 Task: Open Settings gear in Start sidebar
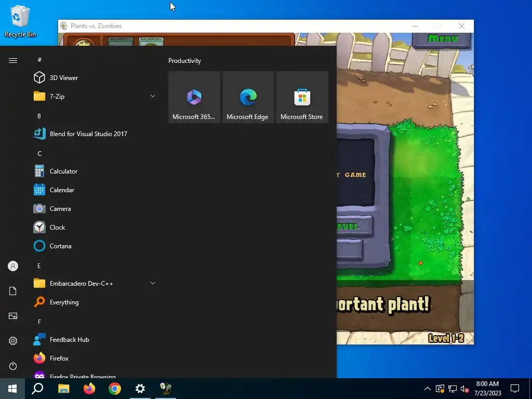tap(13, 341)
